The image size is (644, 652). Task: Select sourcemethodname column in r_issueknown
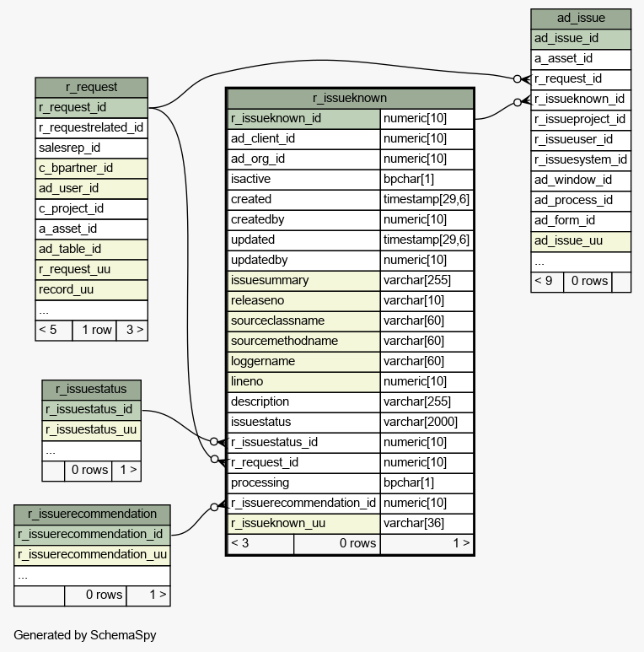(303, 342)
